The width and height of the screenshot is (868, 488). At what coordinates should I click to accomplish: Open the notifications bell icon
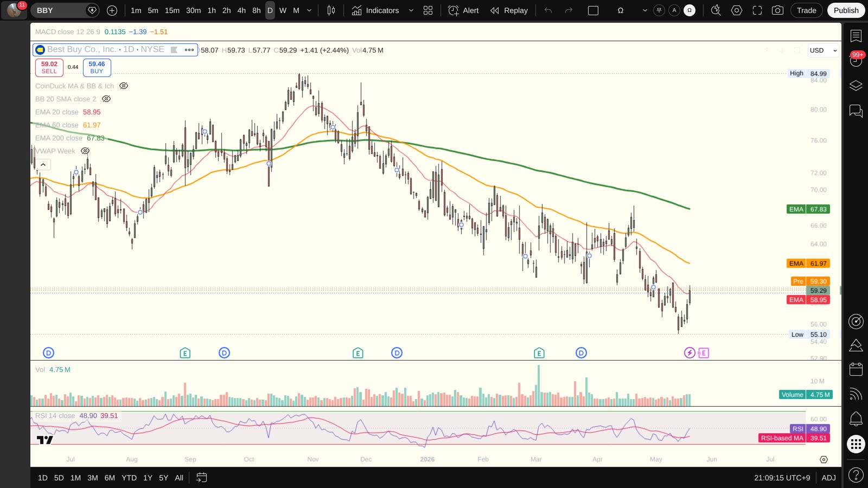(856, 419)
